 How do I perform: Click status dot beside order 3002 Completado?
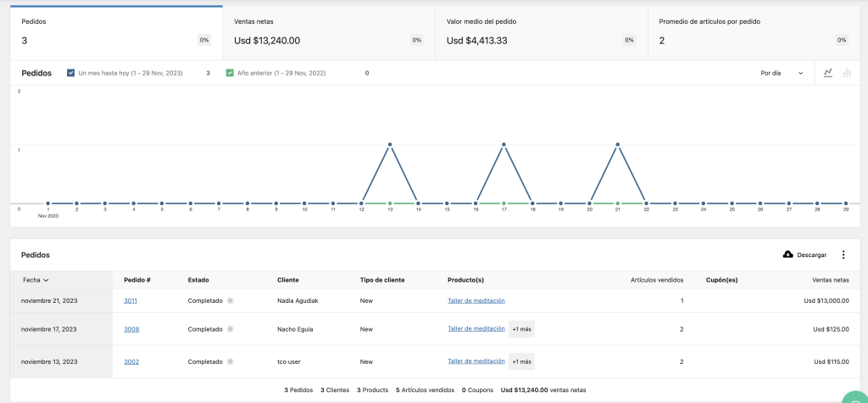pyautogui.click(x=231, y=361)
